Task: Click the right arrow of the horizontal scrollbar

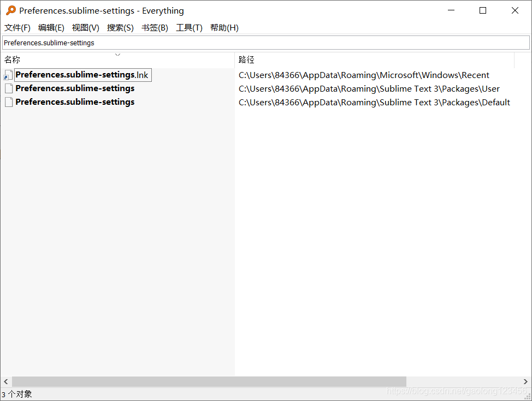Action: (x=527, y=381)
